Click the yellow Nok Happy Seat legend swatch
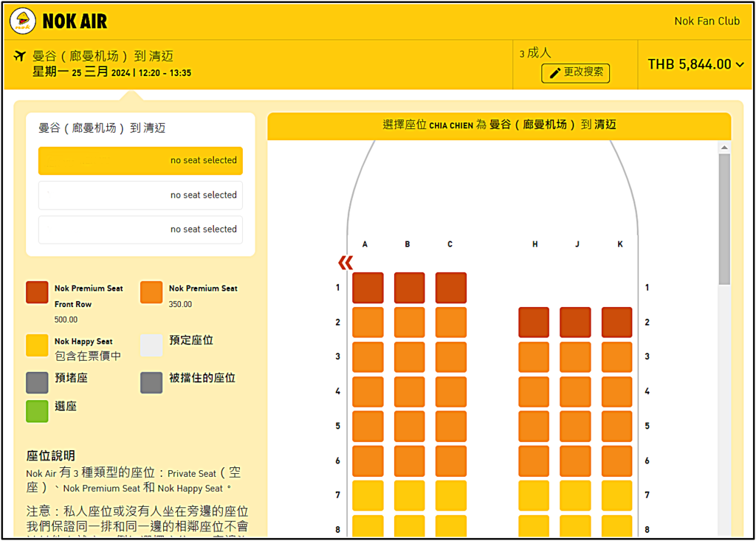Image resolution: width=756 pixels, height=541 pixels. [x=37, y=345]
